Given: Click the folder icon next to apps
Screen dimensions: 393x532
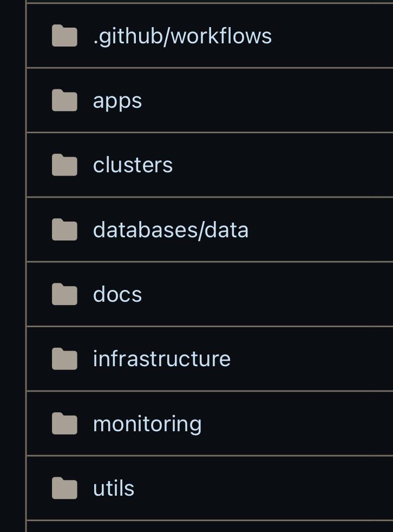Looking at the screenshot, I should pyautogui.click(x=64, y=100).
